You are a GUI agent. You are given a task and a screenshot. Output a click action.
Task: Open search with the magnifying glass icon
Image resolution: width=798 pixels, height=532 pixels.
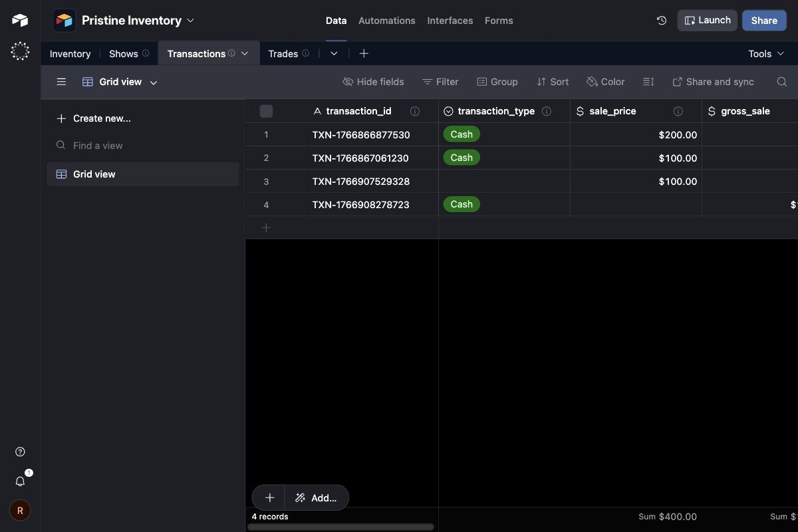781,82
